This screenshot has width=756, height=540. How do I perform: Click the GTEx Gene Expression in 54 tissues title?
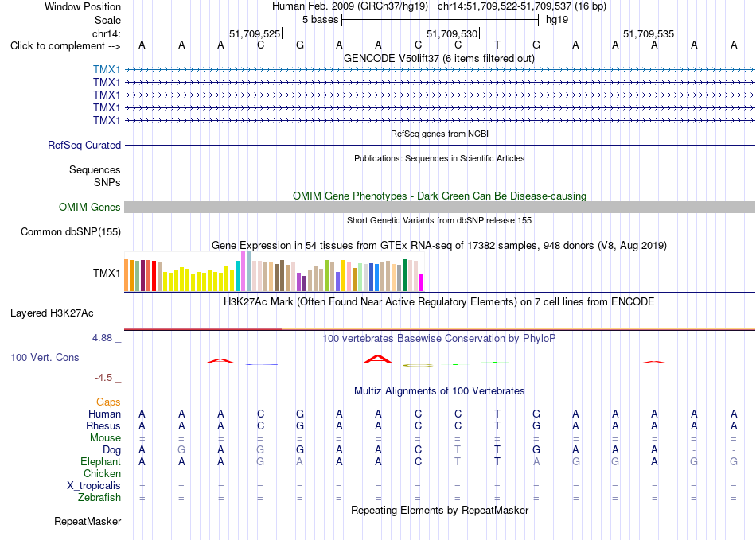439,245
